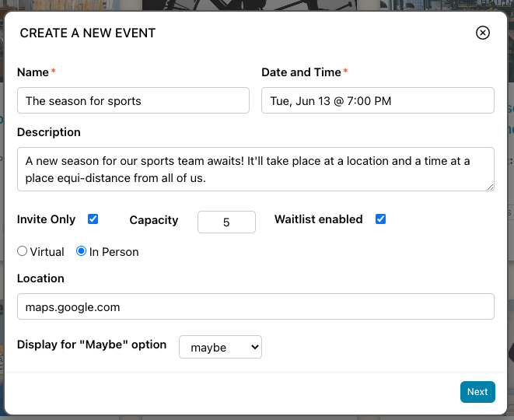Choose the In Person radio button
Screen dimensions: 514x420
[x=81, y=252]
